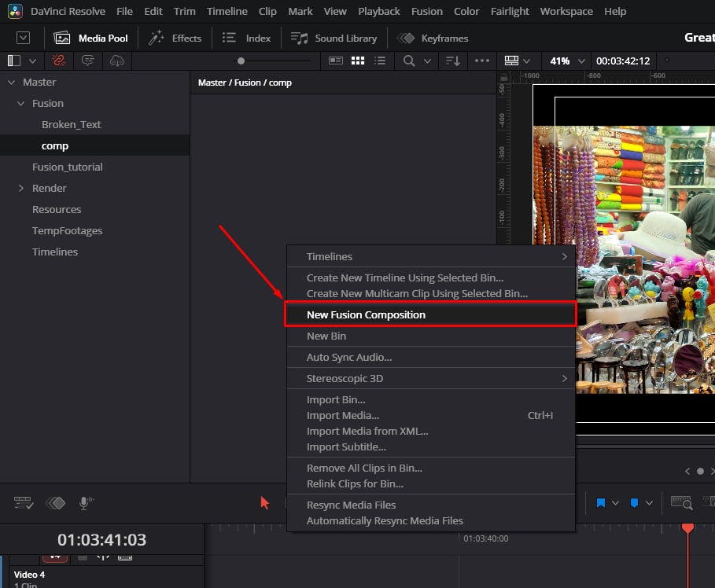Image resolution: width=715 pixels, height=588 pixels.
Task: Open the Keyframes panel
Action: point(433,38)
